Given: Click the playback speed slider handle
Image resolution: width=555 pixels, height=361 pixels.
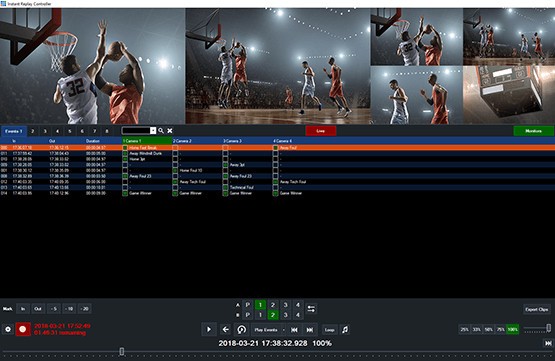Looking at the screenshot, I should 549,328.
